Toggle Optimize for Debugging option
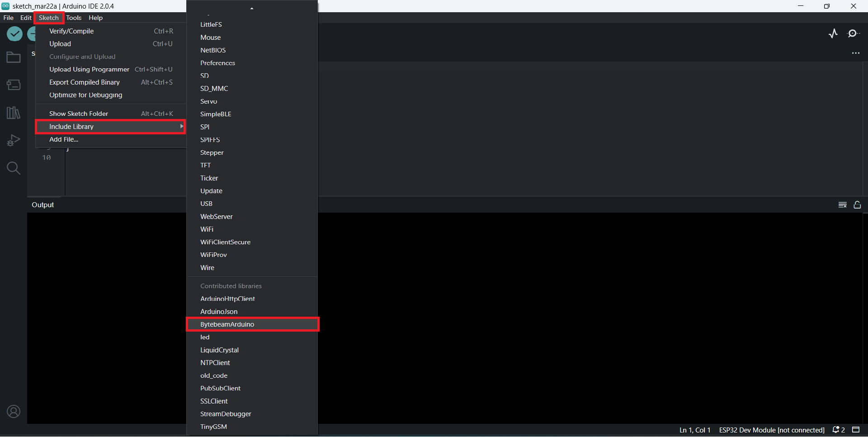The image size is (868, 437). click(x=111, y=95)
